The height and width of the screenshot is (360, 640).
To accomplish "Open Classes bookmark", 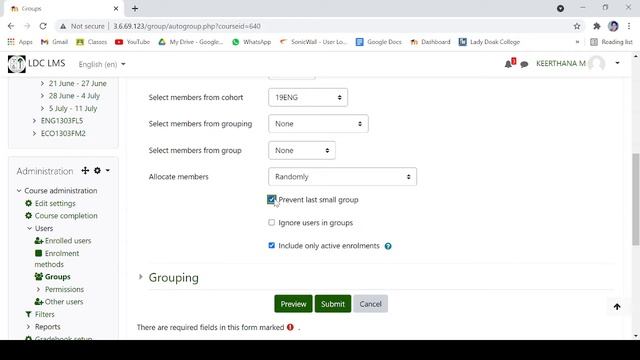I will tap(91, 42).
